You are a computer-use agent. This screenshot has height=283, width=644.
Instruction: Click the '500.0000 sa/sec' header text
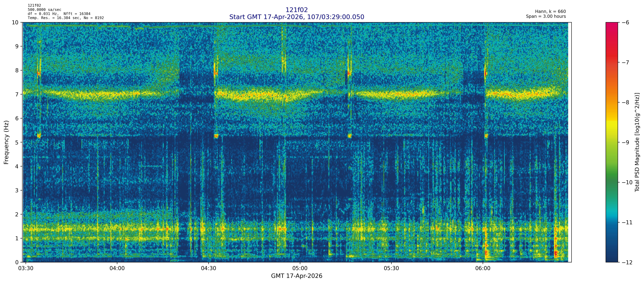pyautogui.click(x=44, y=10)
